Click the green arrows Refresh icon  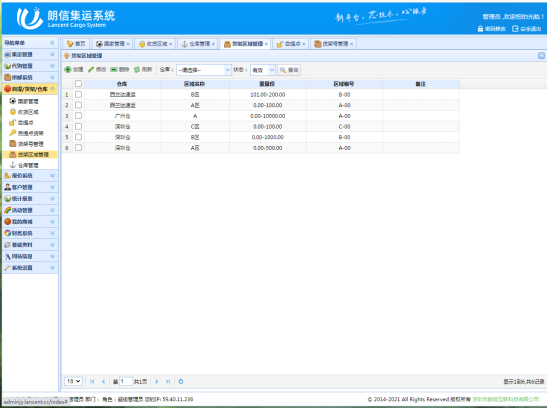(137, 70)
